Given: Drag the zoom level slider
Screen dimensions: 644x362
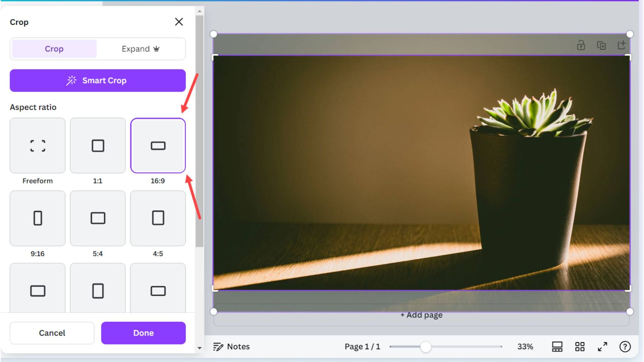Looking at the screenshot, I should point(425,346).
